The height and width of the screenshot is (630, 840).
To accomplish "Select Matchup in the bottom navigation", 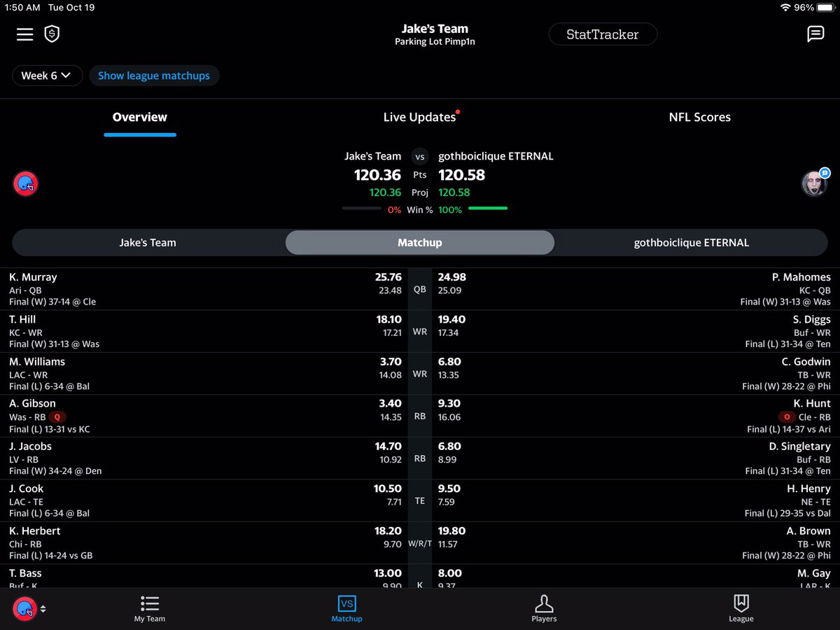I will tap(346, 609).
